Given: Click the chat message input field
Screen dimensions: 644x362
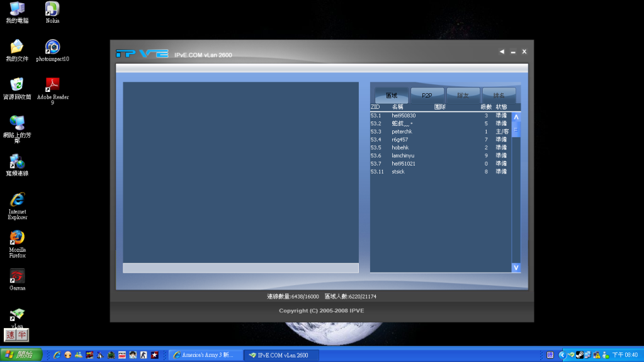Looking at the screenshot, I should (240, 268).
